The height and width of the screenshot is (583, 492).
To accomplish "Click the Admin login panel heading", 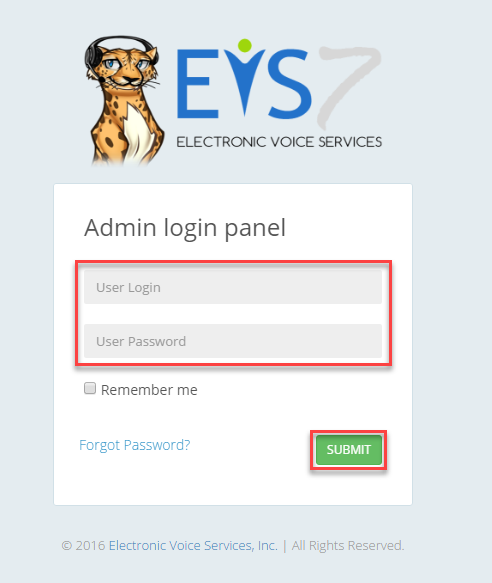I will [185, 228].
